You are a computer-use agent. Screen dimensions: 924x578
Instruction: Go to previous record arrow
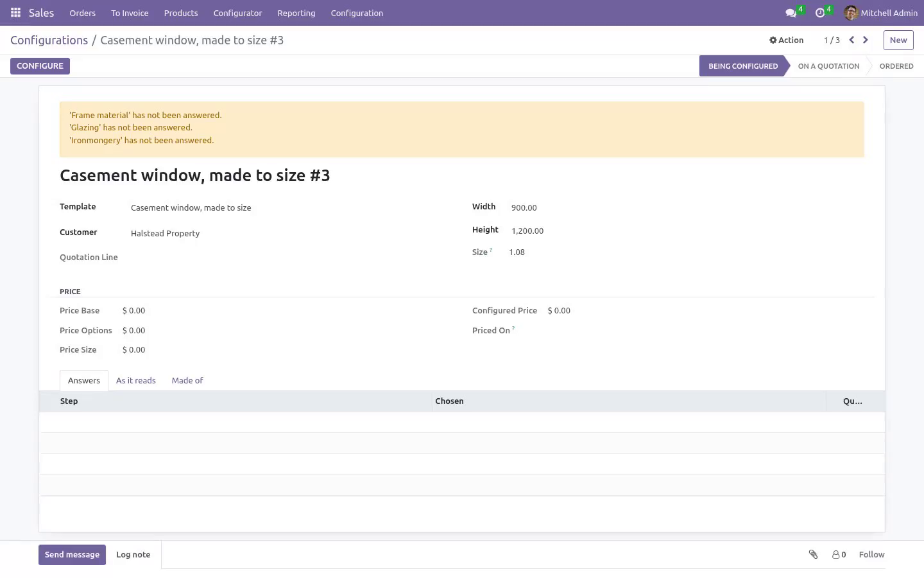851,40
